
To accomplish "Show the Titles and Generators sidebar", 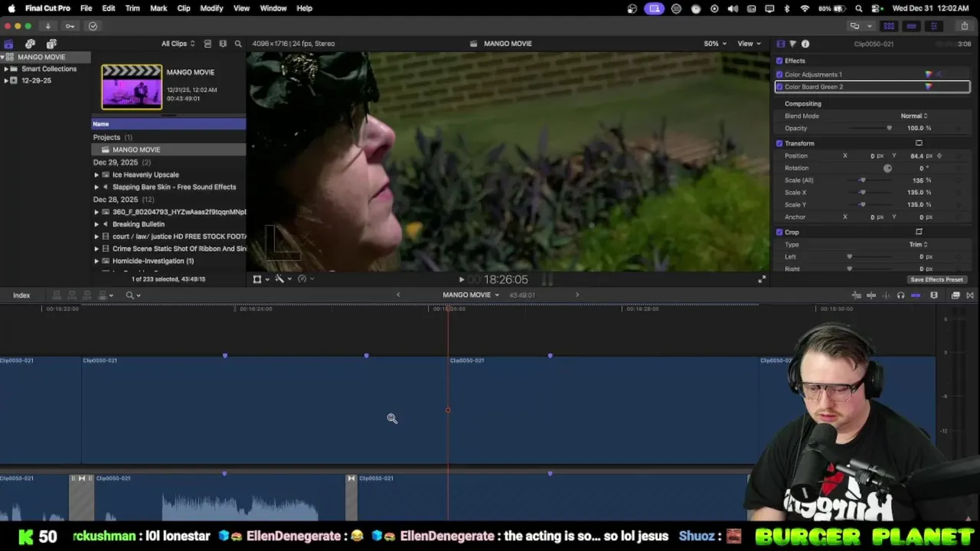I will click(51, 44).
